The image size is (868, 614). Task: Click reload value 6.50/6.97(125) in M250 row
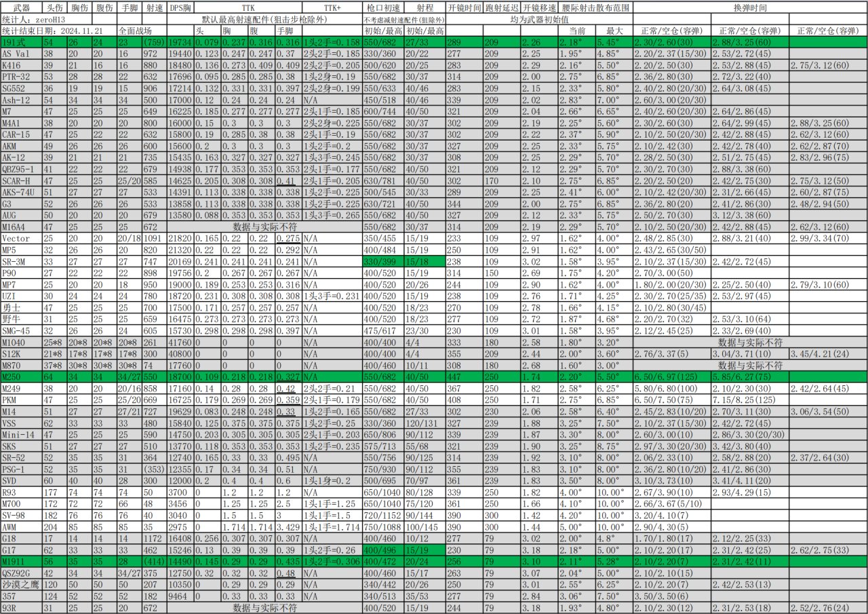(671, 377)
